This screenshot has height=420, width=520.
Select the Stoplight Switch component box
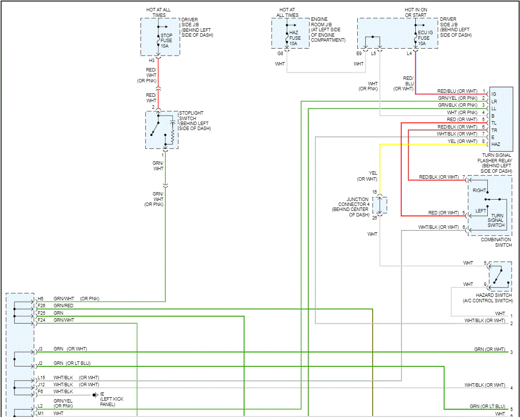(162, 130)
